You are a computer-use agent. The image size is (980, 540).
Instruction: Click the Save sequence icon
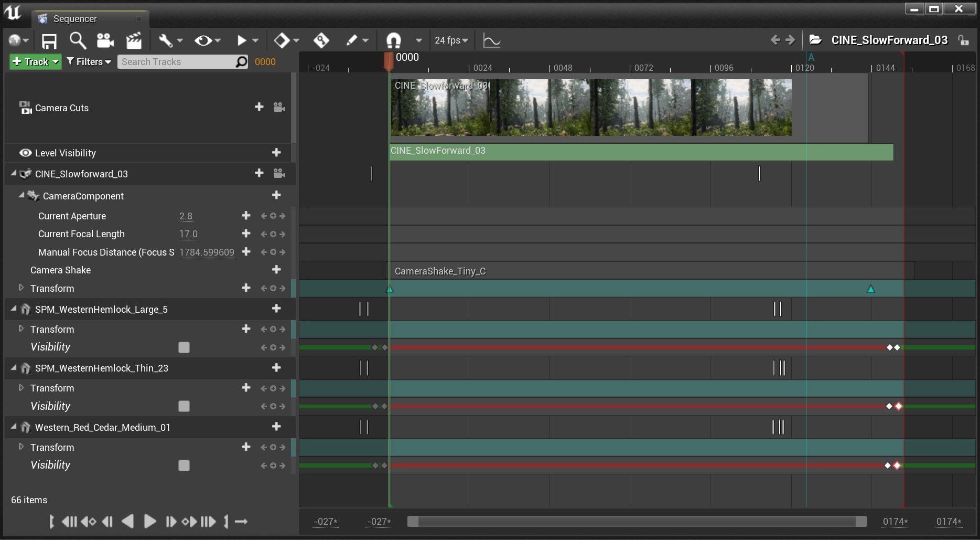point(49,40)
